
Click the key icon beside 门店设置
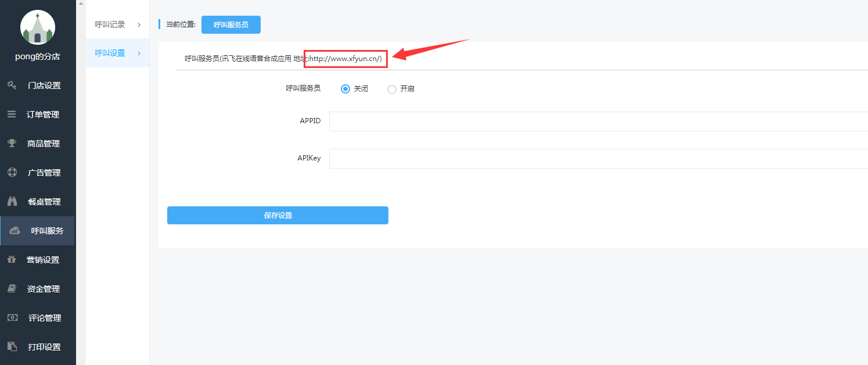(x=12, y=85)
